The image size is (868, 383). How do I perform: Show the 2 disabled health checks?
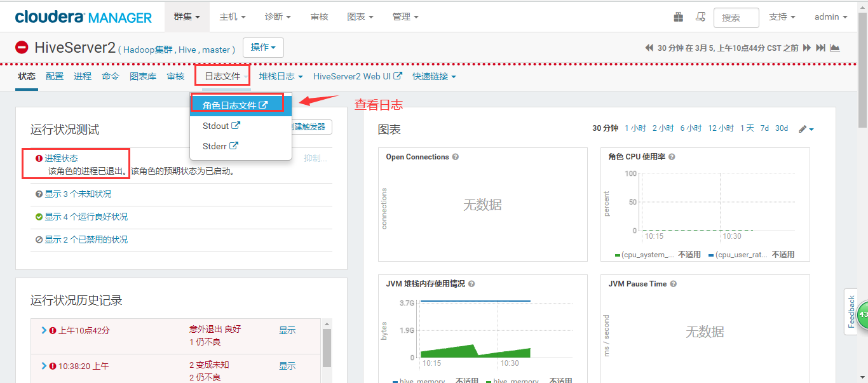(x=86, y=239)
